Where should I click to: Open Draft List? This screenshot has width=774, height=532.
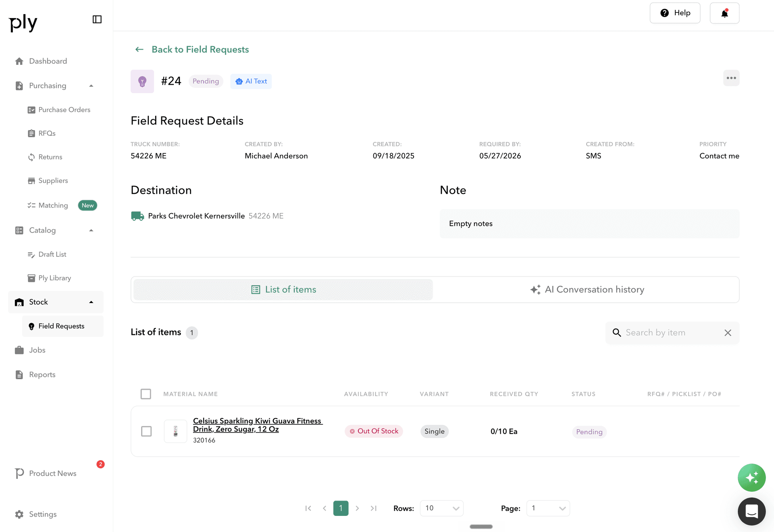[47, 254]
